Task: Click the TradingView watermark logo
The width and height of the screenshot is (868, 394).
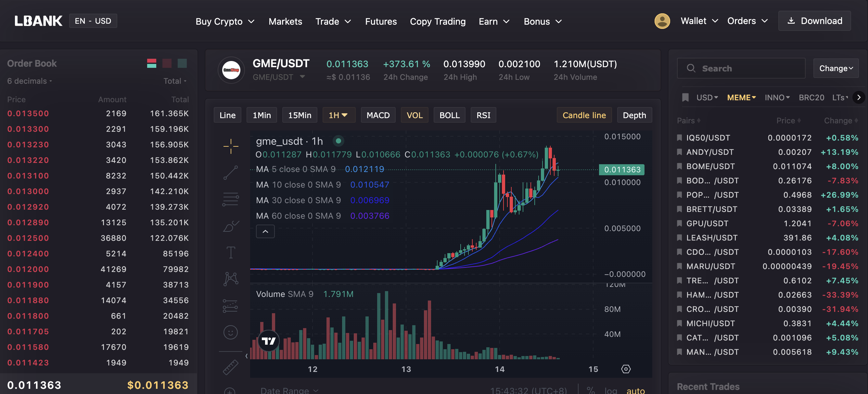Action: pos(269,341)
